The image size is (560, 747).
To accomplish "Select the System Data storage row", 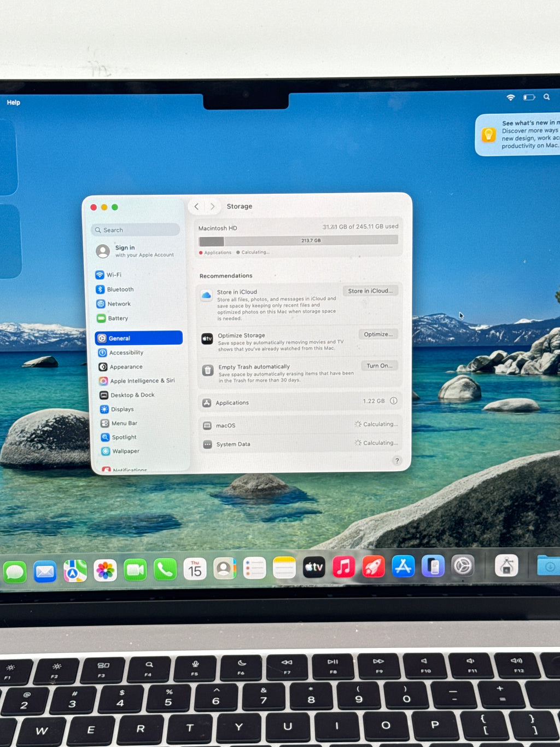I will pyautogui.click(x=300, y=444).
